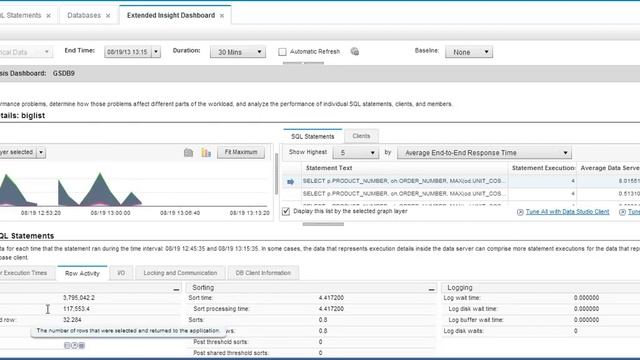Open the Locking and Communication tab
The height and width of the screenshot is (360, 640).
(x=180, y=273)
